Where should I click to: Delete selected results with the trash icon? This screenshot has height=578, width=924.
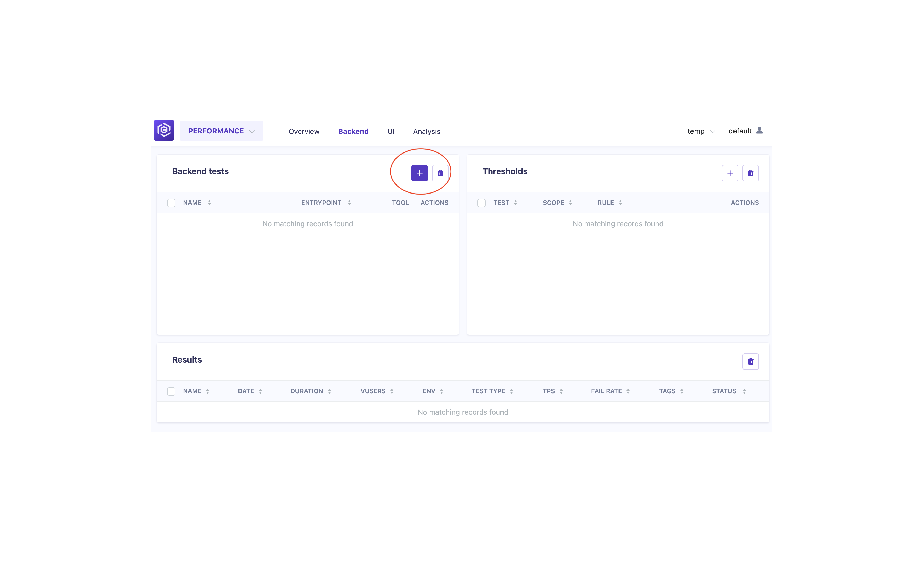750,362
